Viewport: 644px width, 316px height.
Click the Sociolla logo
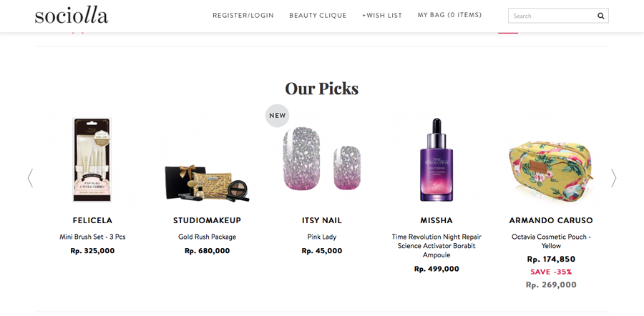click(72, 16)
